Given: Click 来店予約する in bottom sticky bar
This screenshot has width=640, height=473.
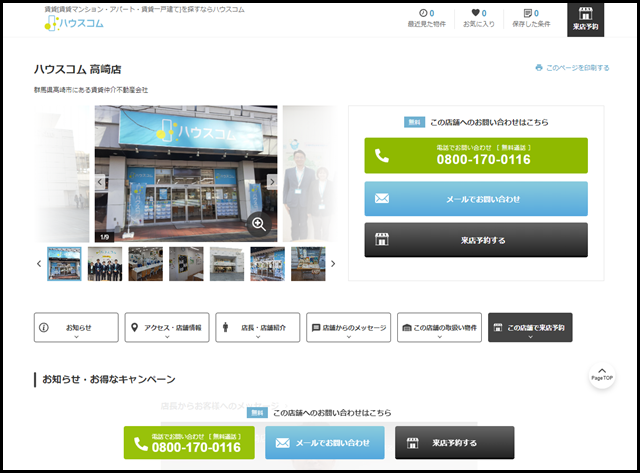Looking at the screenshot, I should pos(455,443).
